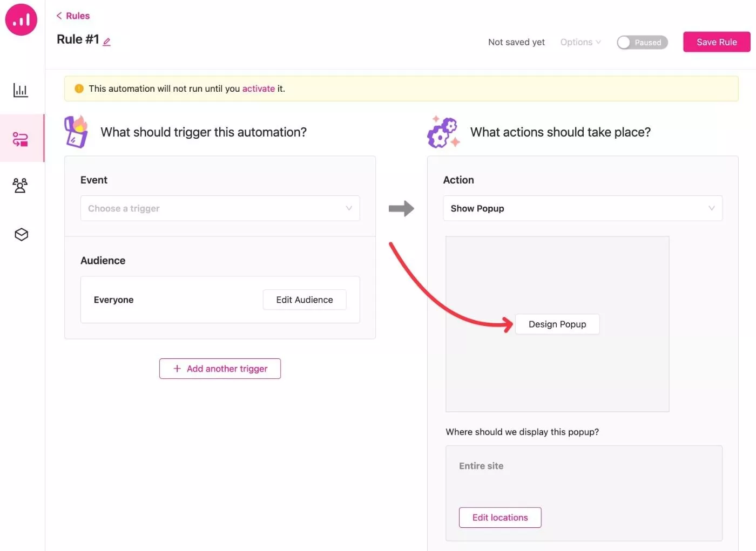Open the audience people sidebar icon

[x=21, y=186]
